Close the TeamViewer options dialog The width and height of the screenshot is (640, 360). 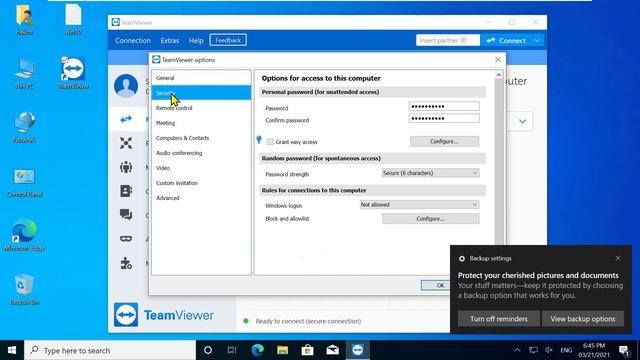(498, 60)
